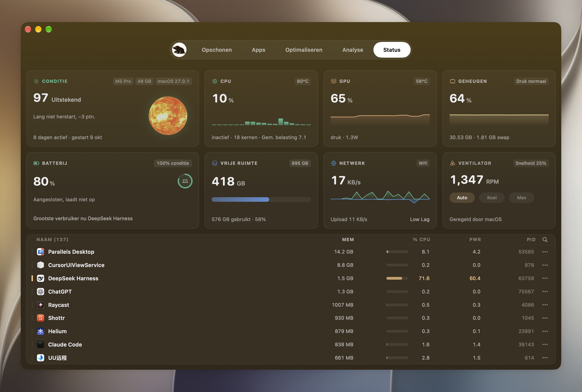This screenshot has height=392, width=582.
Task: Click the Helium app icon
Action: tap(41, 331)
